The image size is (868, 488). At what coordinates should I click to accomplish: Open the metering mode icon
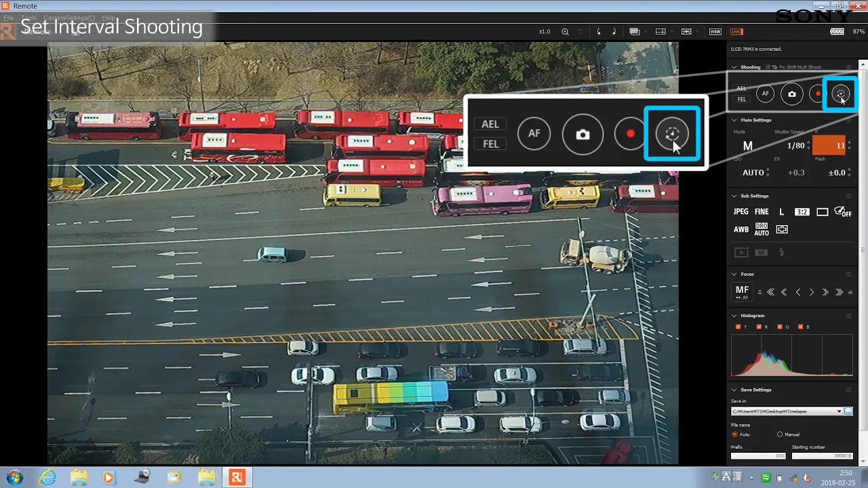(782, 230)
